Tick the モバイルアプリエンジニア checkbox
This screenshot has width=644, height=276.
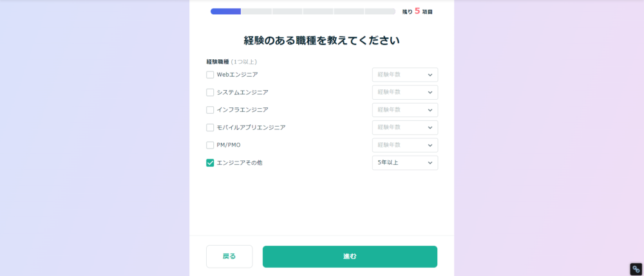tap(210, 127)
